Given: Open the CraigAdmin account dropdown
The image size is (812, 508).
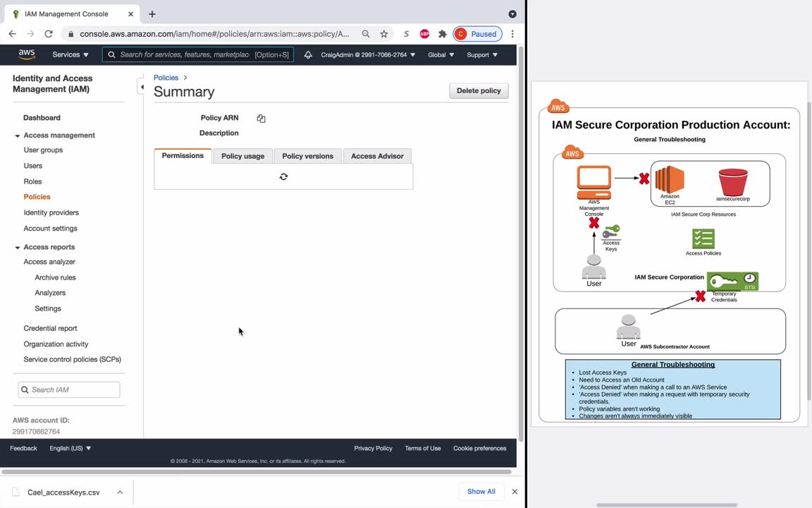Looking at the screenshot, I should (x=368, y=54).
